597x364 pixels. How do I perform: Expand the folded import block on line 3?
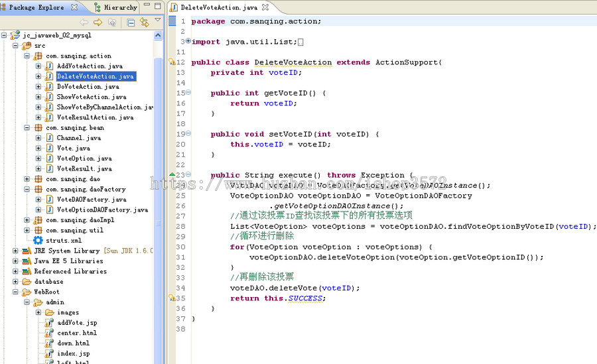pos(188,40)
